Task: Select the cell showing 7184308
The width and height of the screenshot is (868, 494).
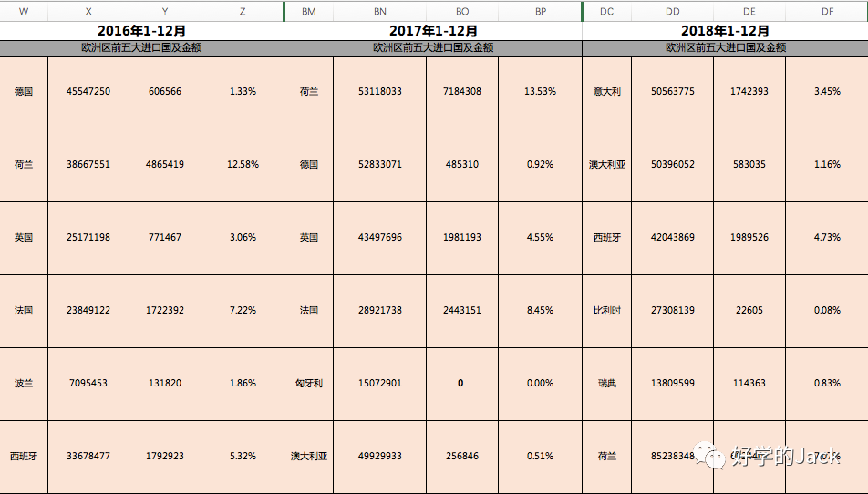Action: (462, 92)
